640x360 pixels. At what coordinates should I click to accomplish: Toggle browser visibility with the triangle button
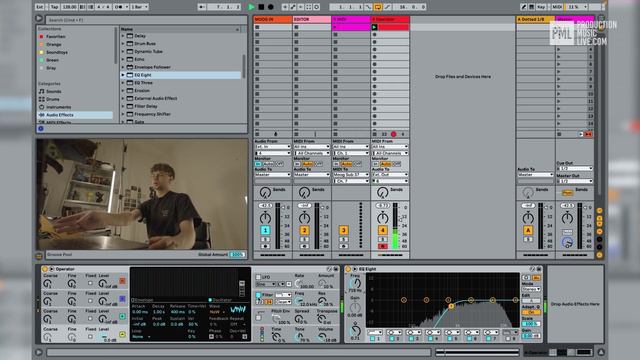(x=39, y=19)
